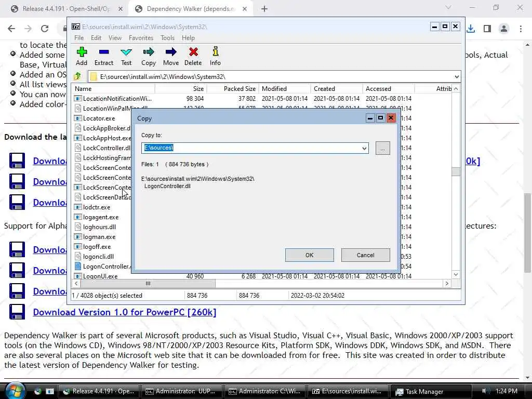The image size is (532, 399).
Task: Click the file list horizontal scrollbar thumb
Action: pos(148,283)
